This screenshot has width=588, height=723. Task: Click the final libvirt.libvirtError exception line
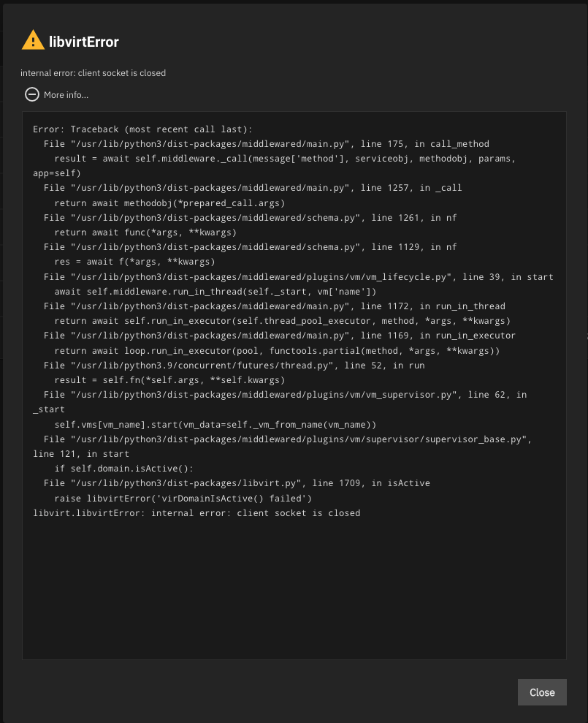click(196, 513)
